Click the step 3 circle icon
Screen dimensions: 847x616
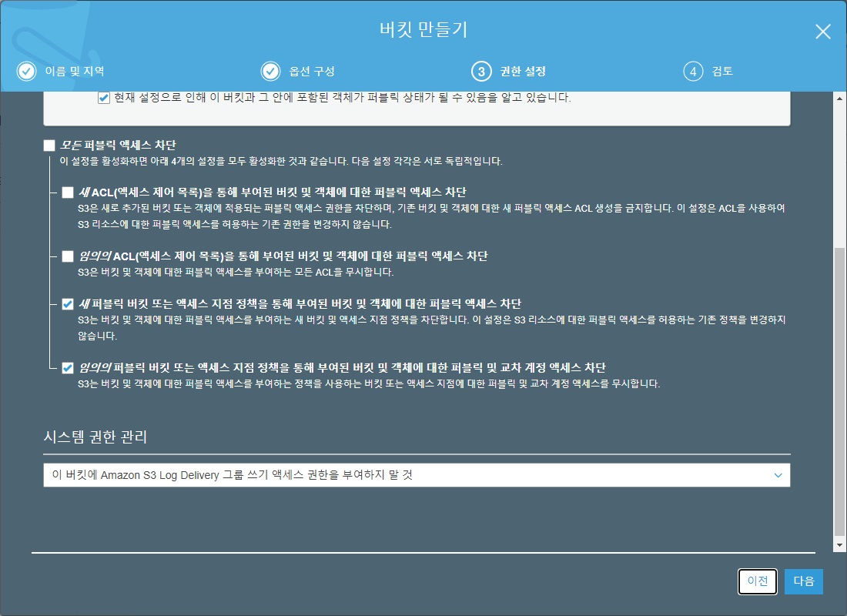(480, 72)
